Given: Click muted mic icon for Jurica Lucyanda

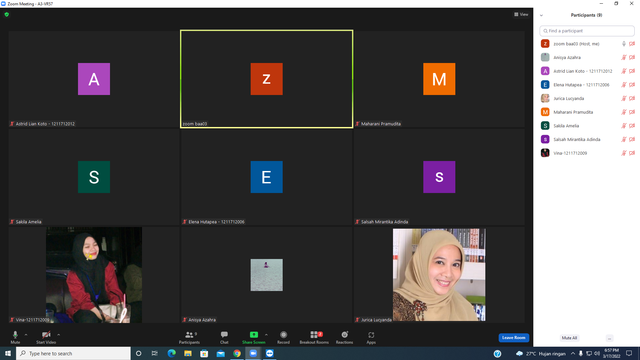Looking at the screenshot, I should point(624,98).
